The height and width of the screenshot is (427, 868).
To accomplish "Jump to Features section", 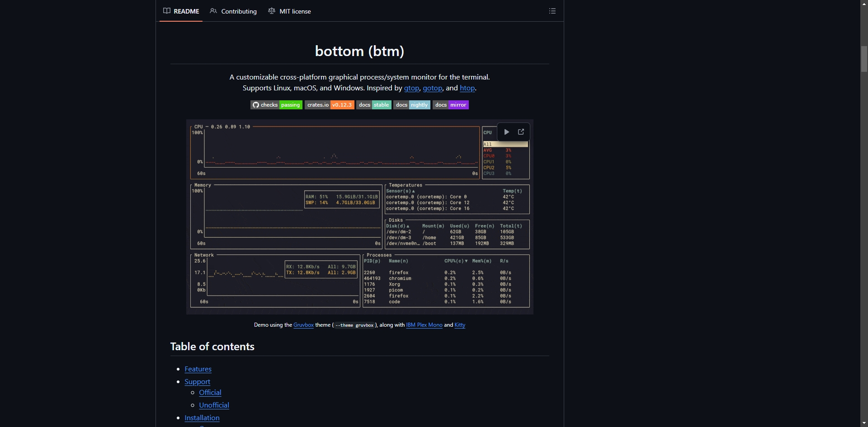I will pos(198,369).
